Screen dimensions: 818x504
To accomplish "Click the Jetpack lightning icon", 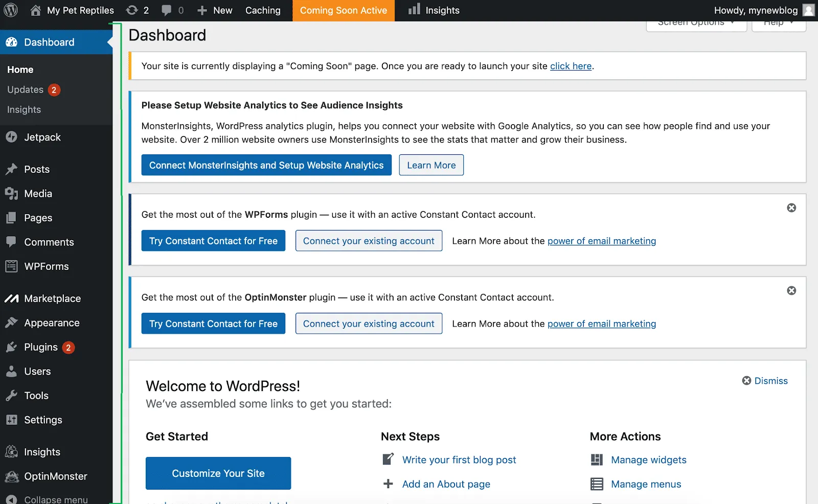I will pyautogui.click(x=12, y=137).
